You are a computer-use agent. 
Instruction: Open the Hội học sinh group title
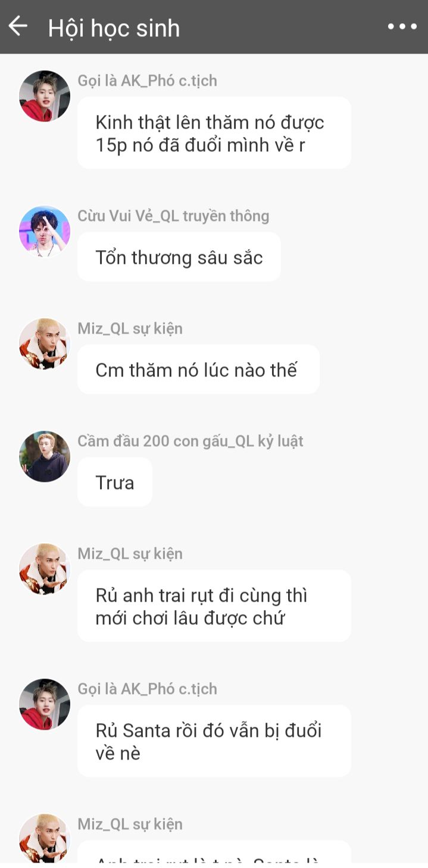pyautogui.click(x=114, y=28)
